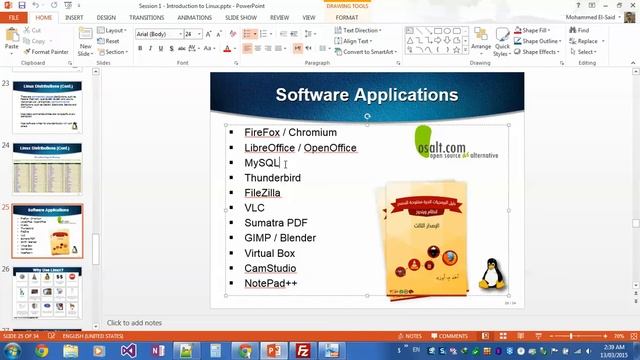Activate the Format Painter tool
Screen dimensions: 640x360
[46, 52]
